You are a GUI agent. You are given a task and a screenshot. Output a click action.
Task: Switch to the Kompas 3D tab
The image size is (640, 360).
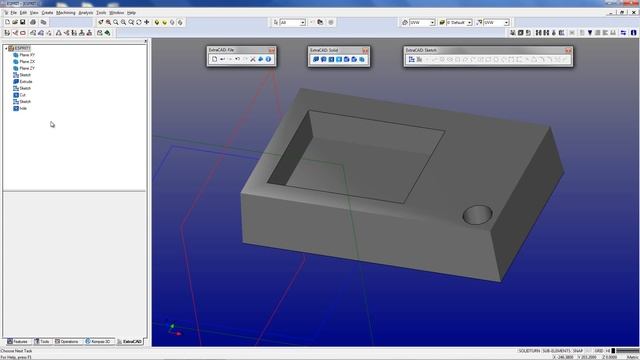click(x=98, y=341)
